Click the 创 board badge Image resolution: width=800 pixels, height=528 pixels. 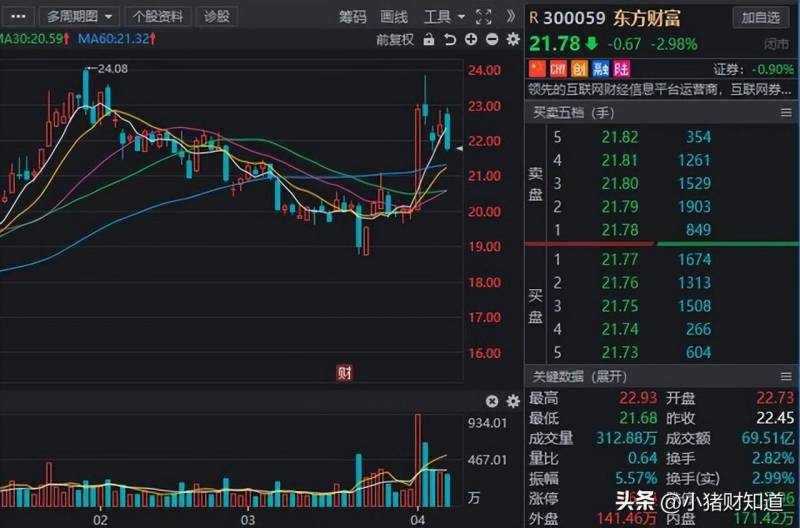(579, 69)
